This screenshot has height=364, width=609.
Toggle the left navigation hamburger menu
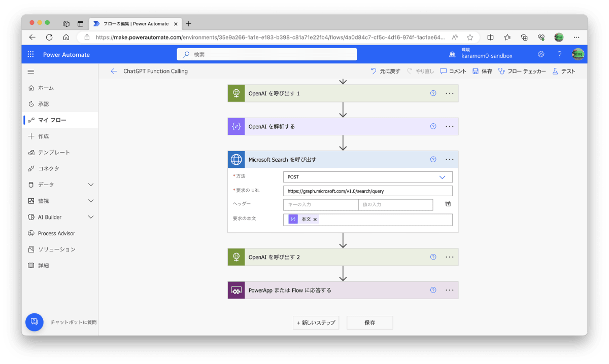coord(31,71)
